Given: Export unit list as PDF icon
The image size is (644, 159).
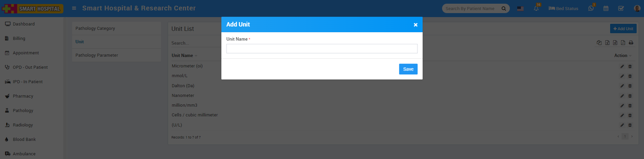Looking at the screenshot, I should pyautogui.click(x=623, y=43).
